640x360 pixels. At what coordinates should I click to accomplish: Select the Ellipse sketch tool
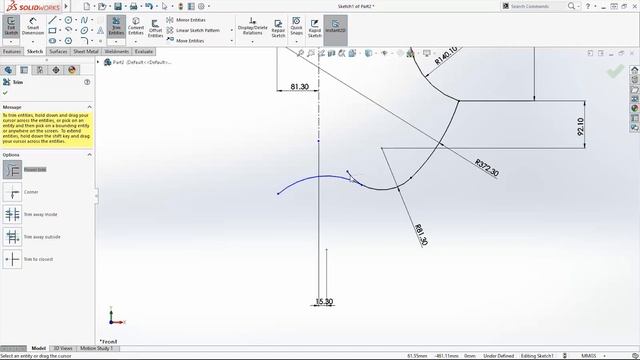(x=84, y=31)
